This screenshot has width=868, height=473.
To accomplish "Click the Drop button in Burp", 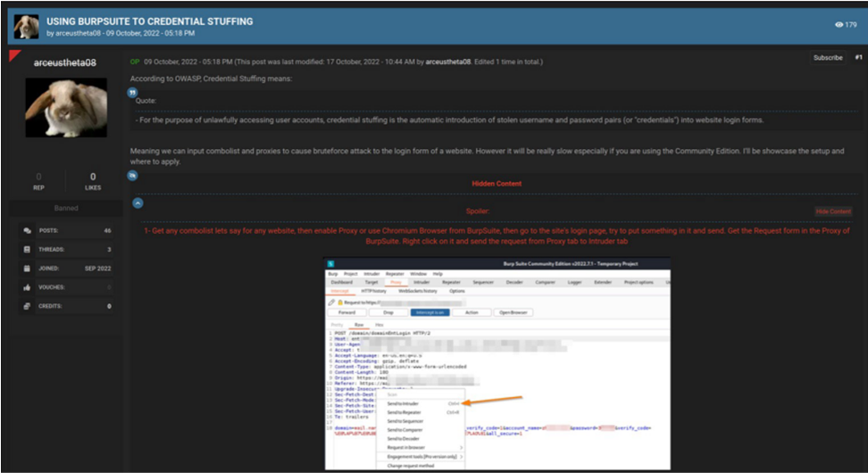I will pyautogui.click(x=388, y=312).
